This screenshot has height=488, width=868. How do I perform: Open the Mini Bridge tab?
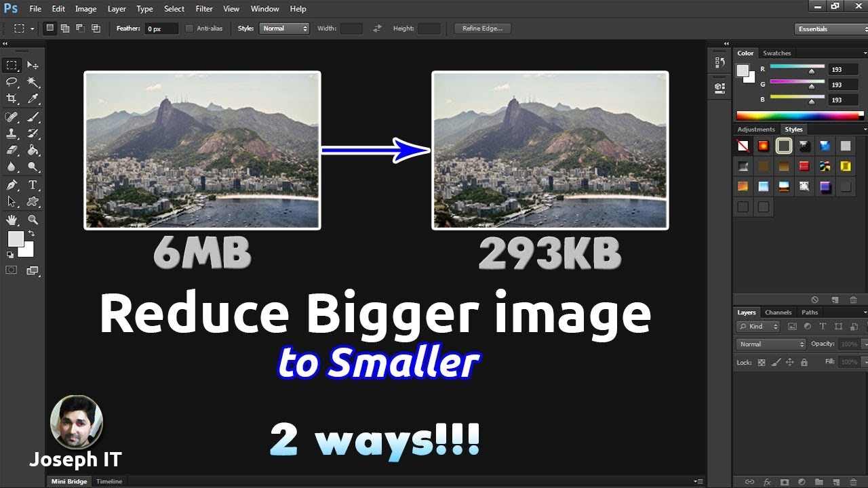pyautogui.click(x=69, y=481)
